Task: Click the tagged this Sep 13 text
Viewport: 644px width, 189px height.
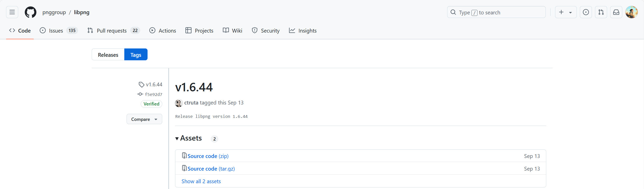Action: (222, 103)
